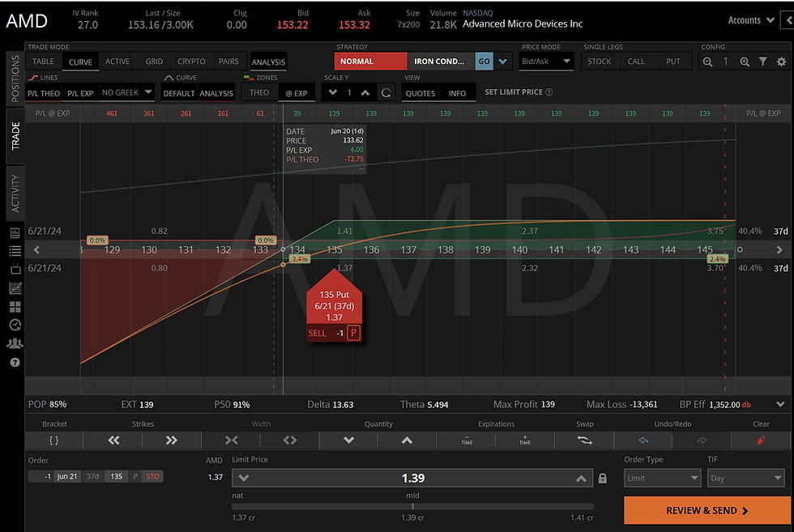Expand the stats row chevron near BP Eff

click(780, 404)
